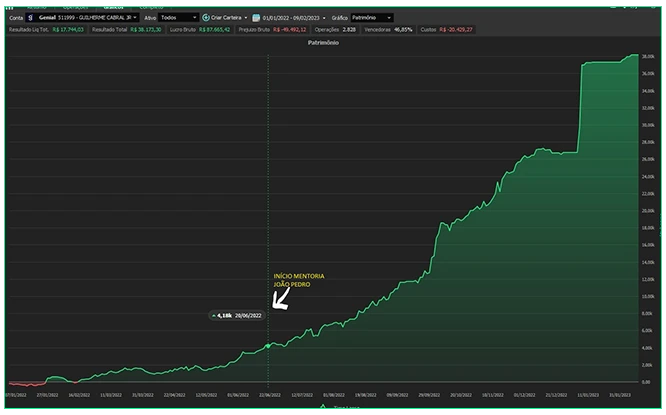Click the Resultado Total value R$ 38.173,30
This screenshot has height=415, width=666.
point(146,30)
